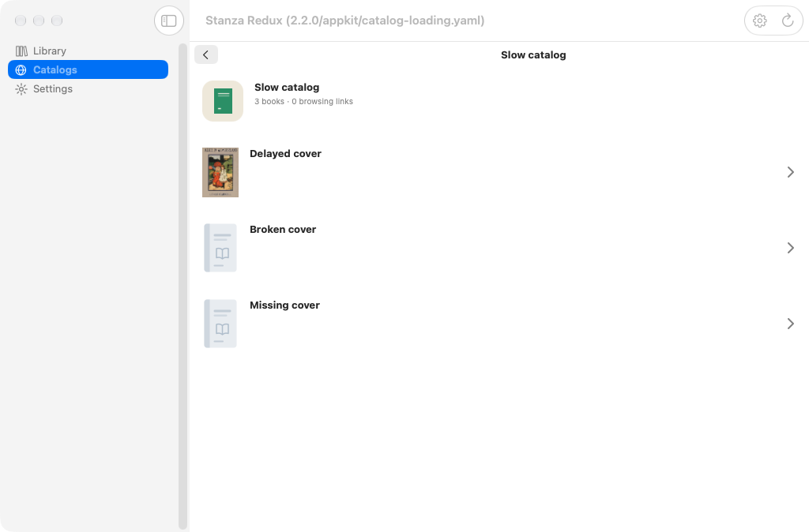Image resolution: width=809 pixels, height=532 pixels.
Task: Click the Library books icon
Action: tap(21, 51)
